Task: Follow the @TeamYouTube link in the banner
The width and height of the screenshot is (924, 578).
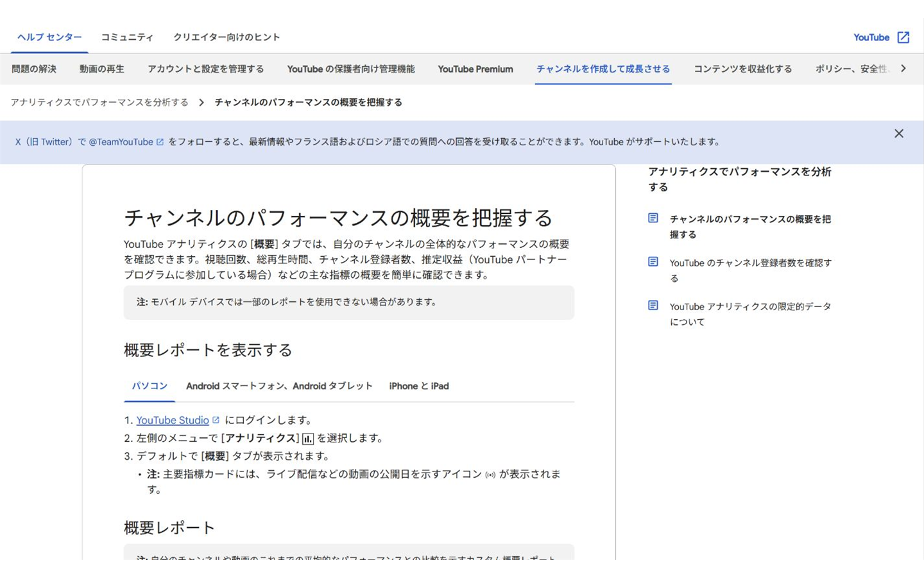Action: coord(121,142)
